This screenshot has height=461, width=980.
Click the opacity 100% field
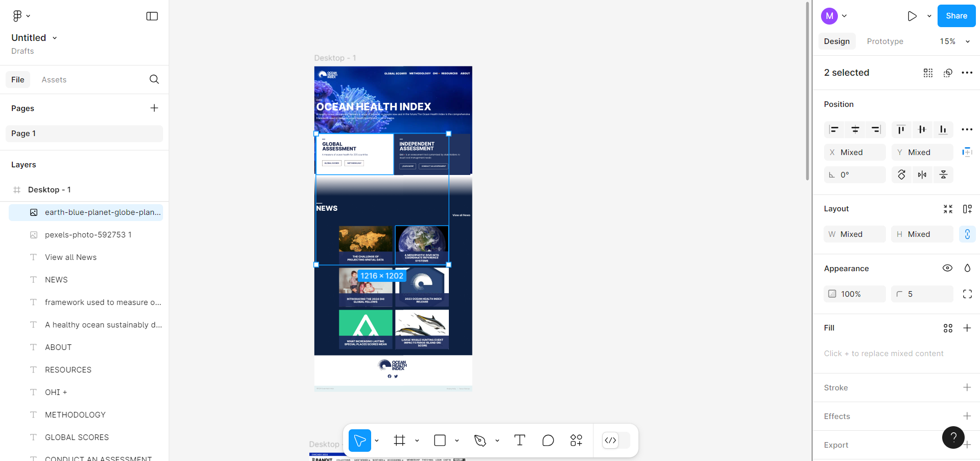pos(855,294)
